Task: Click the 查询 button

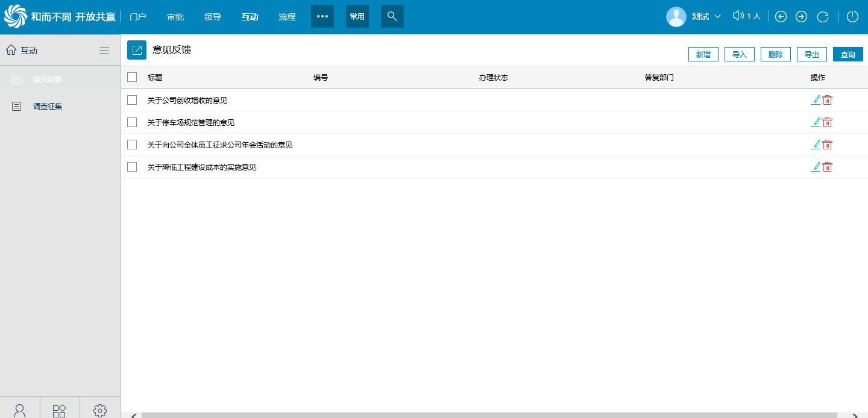Action: click(x=848, y=54)
